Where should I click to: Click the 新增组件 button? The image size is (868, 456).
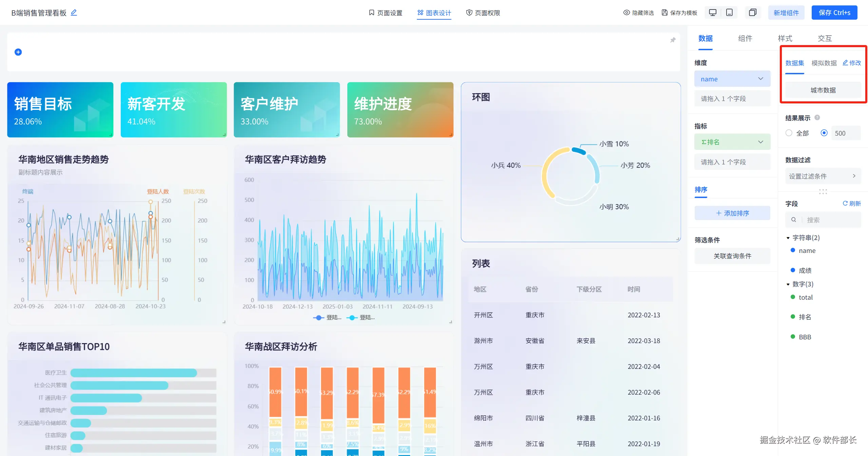click(x=786, y=13)
